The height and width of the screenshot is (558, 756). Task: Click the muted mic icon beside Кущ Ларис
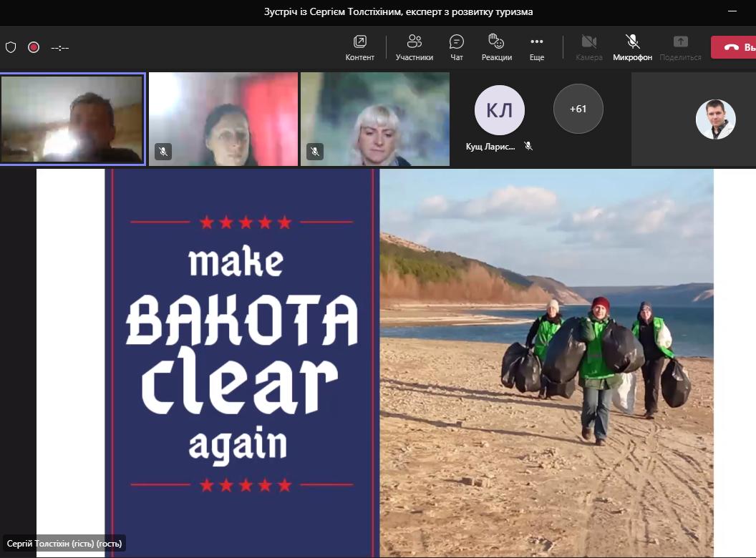(528, 146)
